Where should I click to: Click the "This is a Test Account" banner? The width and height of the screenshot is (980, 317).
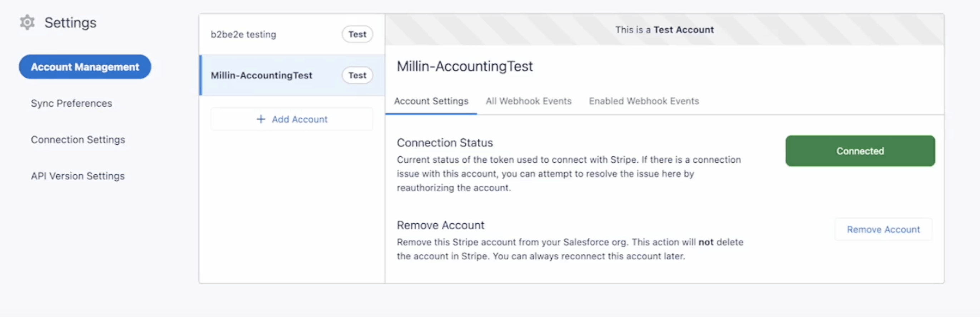pos(664,30)
